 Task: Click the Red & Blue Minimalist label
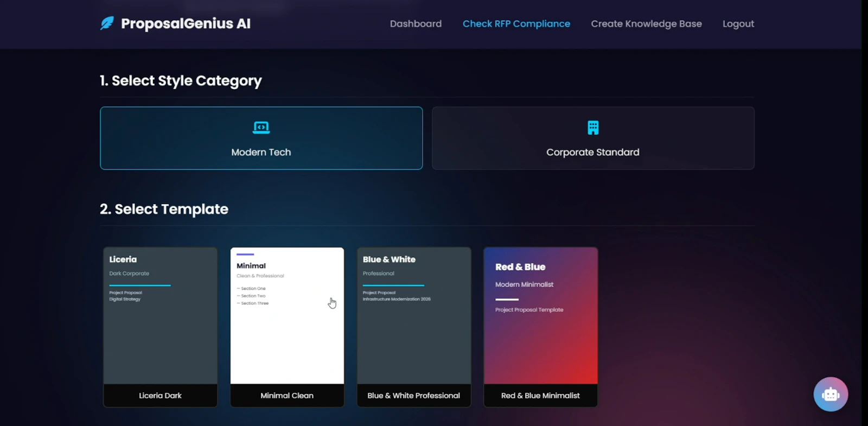(x=541, y=396)
